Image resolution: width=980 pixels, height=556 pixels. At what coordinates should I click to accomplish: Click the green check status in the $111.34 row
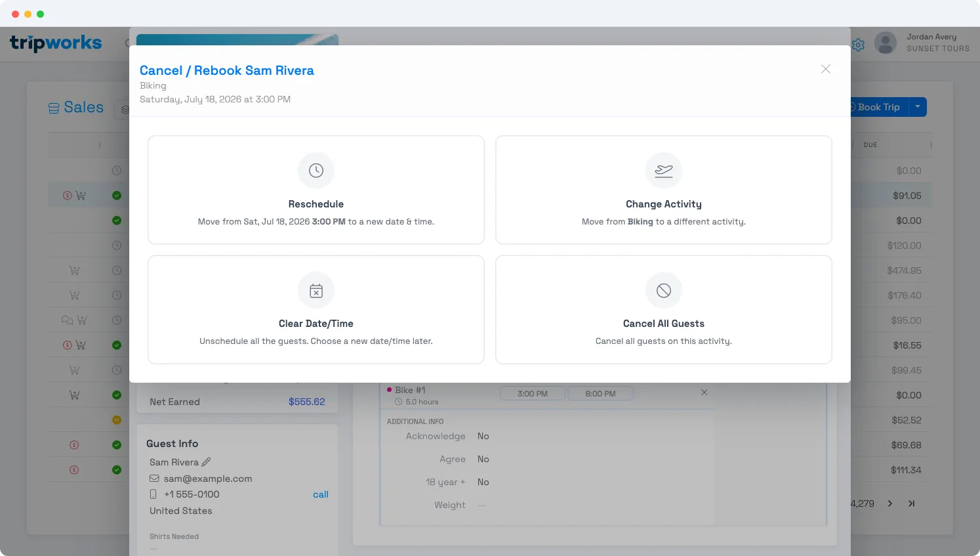(x=117, y=470)
